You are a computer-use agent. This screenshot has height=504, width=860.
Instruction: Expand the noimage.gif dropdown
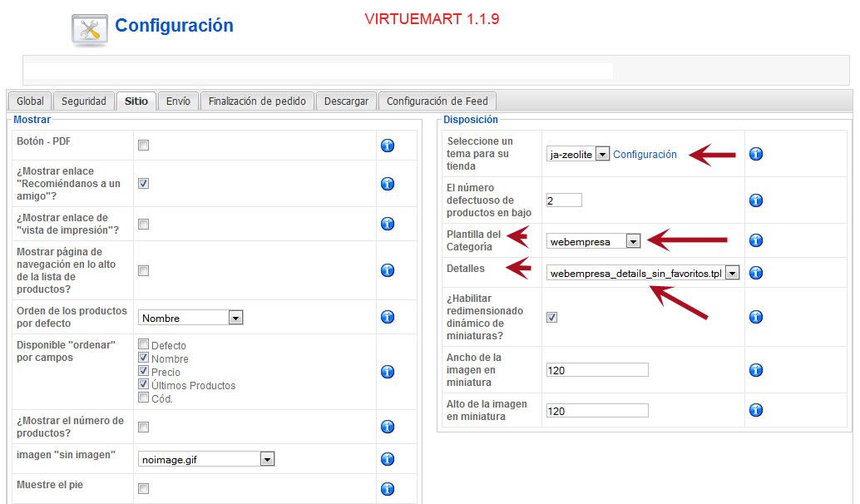click(206, 460)
